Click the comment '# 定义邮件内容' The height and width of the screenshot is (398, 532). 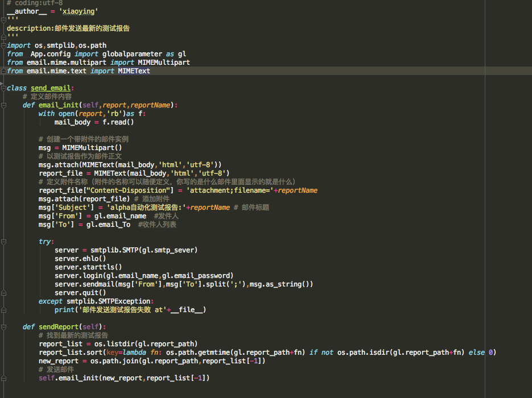coord(47,97)
